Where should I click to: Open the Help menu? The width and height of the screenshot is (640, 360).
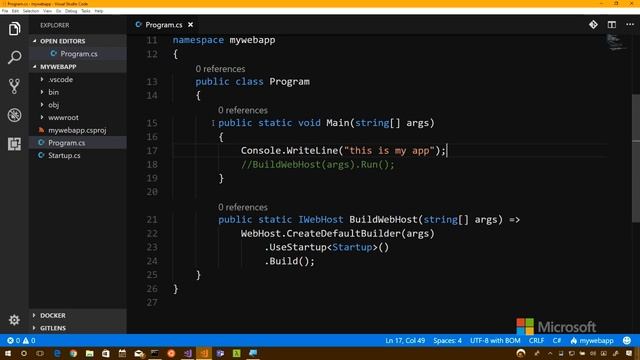click(99, 11)
